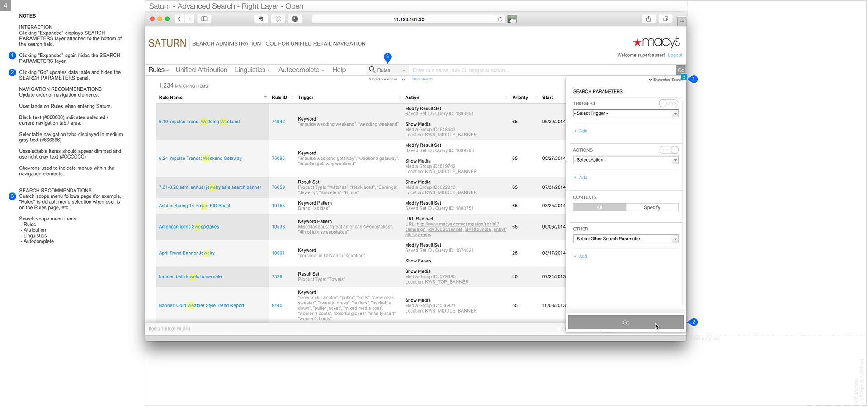The height and width of the screenshot is (407, 868).
Task: Open the Rules search scope dropdown
Action: pyautogui.click(x=387, y=70)
